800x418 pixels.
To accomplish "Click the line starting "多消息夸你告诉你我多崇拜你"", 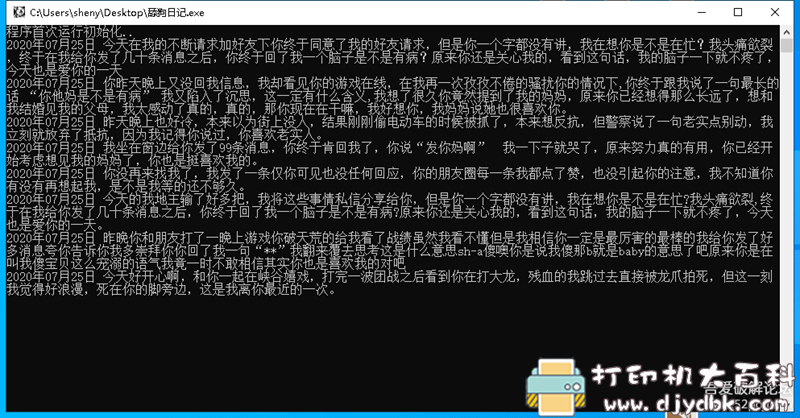I will pyautogui.click(x=390, y=251).
